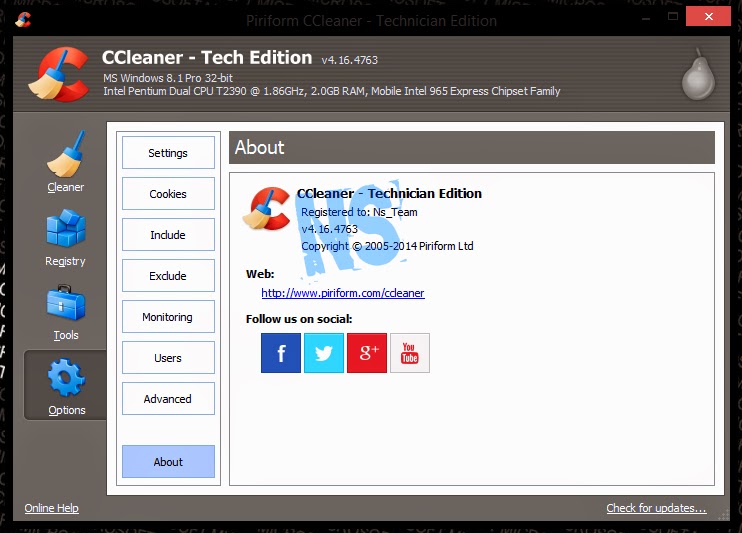Click the 'CCleaner - Technician Edition' heading

(x=389, y=193)
